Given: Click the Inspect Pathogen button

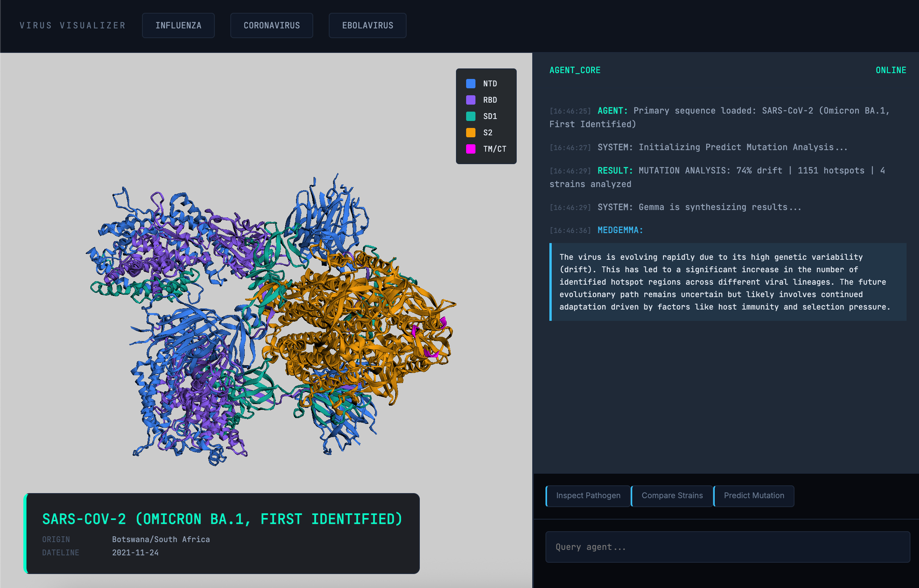Looking at the screenshot, I should (x=588, y=496).
